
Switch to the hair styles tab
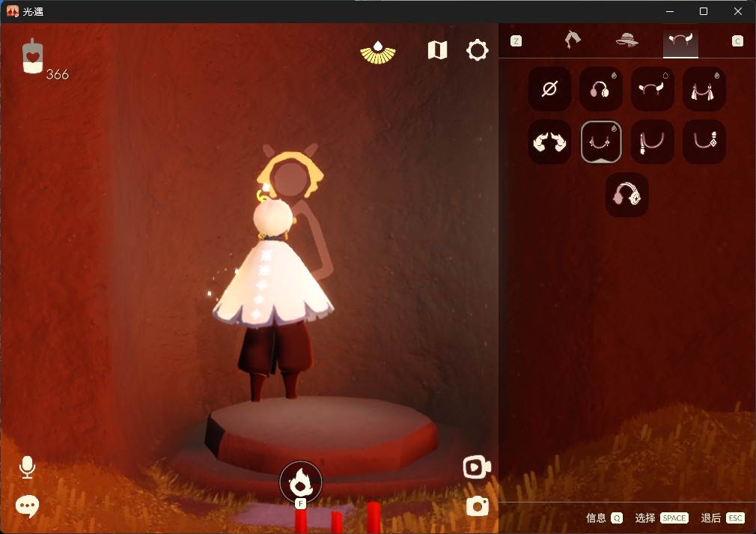(573, 40)
